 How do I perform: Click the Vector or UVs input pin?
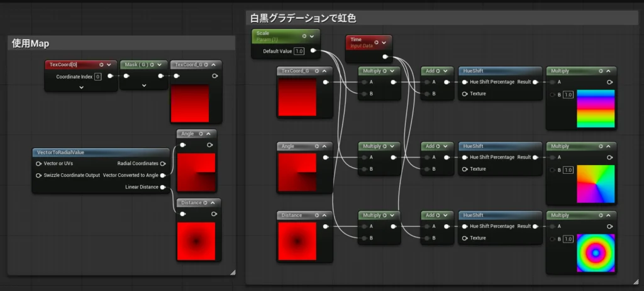tap(38, 163)
